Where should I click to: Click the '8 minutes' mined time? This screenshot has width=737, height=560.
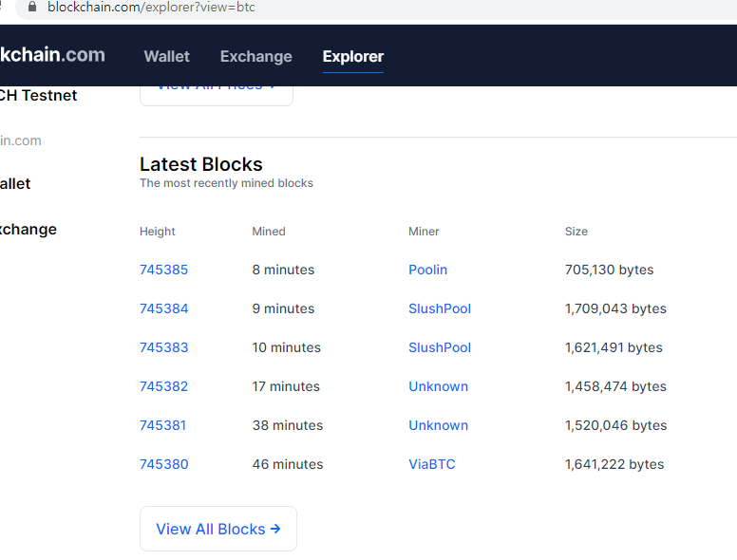click(283, 270)
